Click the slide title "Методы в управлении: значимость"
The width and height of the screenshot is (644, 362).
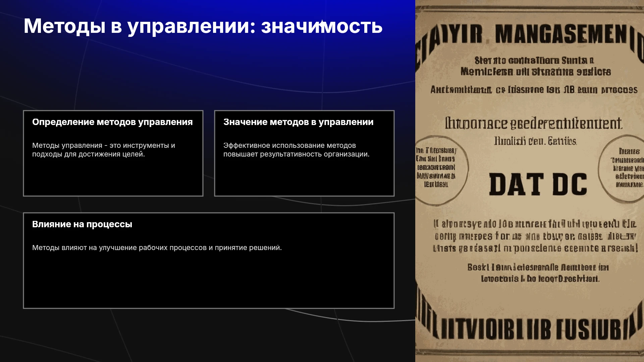coord(203,26)
